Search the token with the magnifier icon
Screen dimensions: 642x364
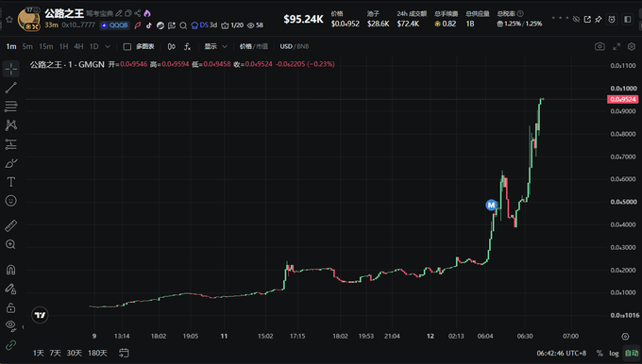pyautogui.click(x=183, y=25)
